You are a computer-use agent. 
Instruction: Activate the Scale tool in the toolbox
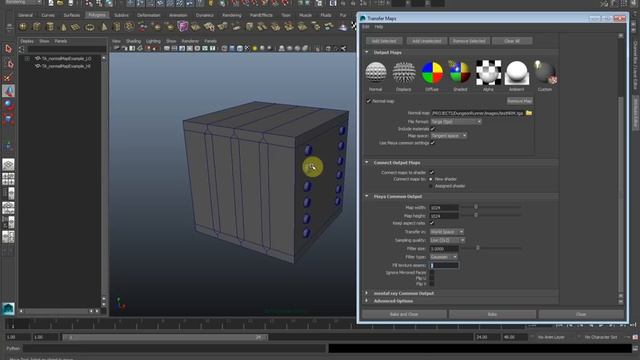point(8,119)
